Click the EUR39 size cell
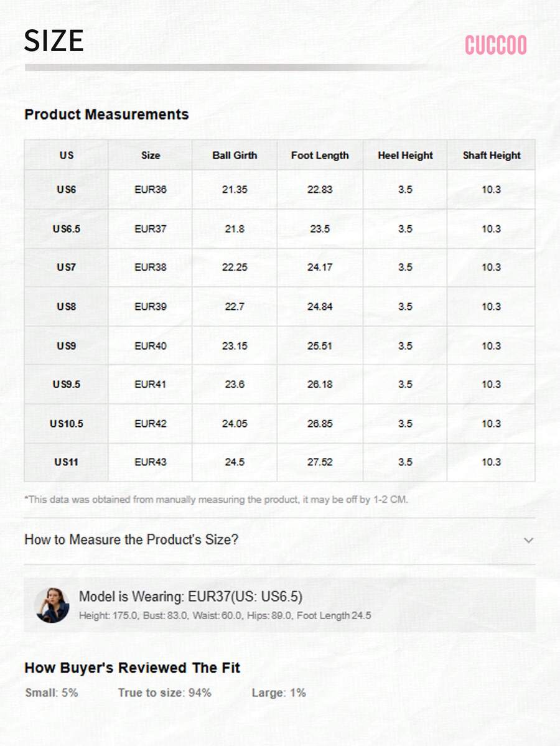The height and width of the screenshot is (746, 560). point(151,306)
